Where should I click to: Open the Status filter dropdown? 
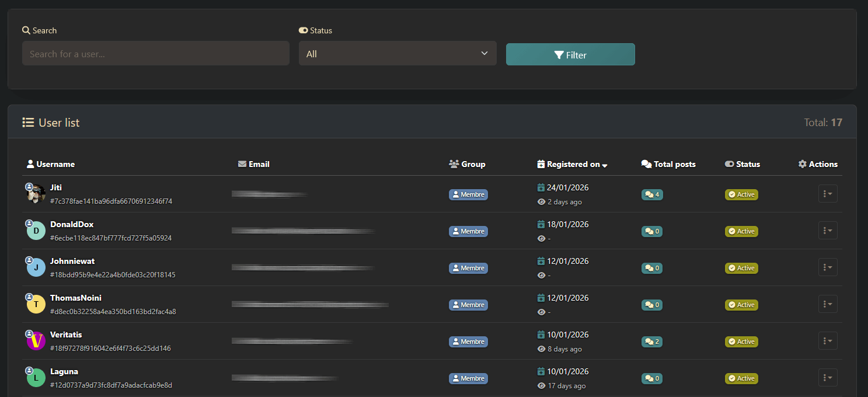tap(398, 54)
